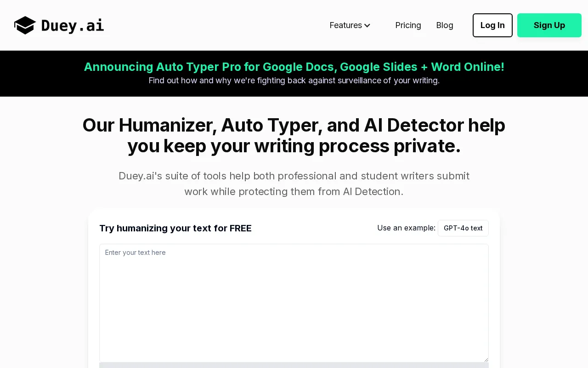The width and height of the screenshot is (588, 368).
Task: Click the surveillance of your writing subtitle
Action: [294, 80]
